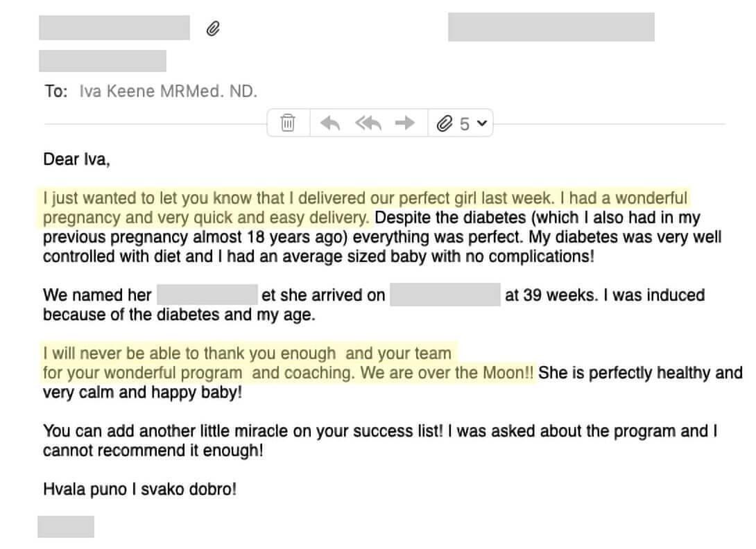Click the redacted arrival date box

click(x=445, y=295)
